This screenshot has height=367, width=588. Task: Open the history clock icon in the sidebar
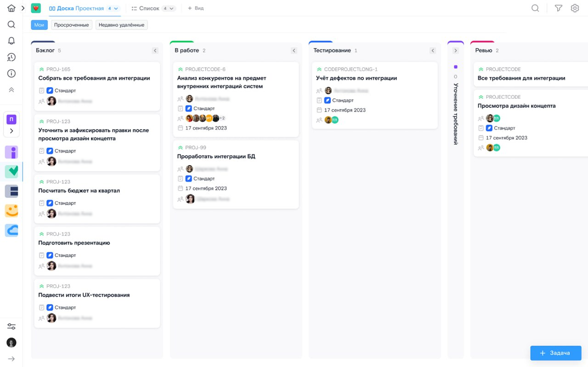pyautogui.click(x=11, y=57)
